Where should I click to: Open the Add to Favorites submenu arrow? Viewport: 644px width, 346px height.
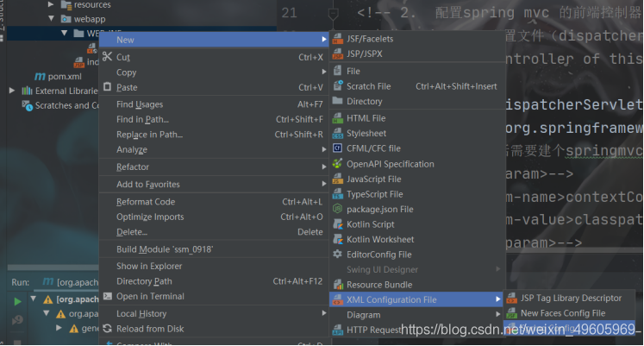(x=324, y=184)
